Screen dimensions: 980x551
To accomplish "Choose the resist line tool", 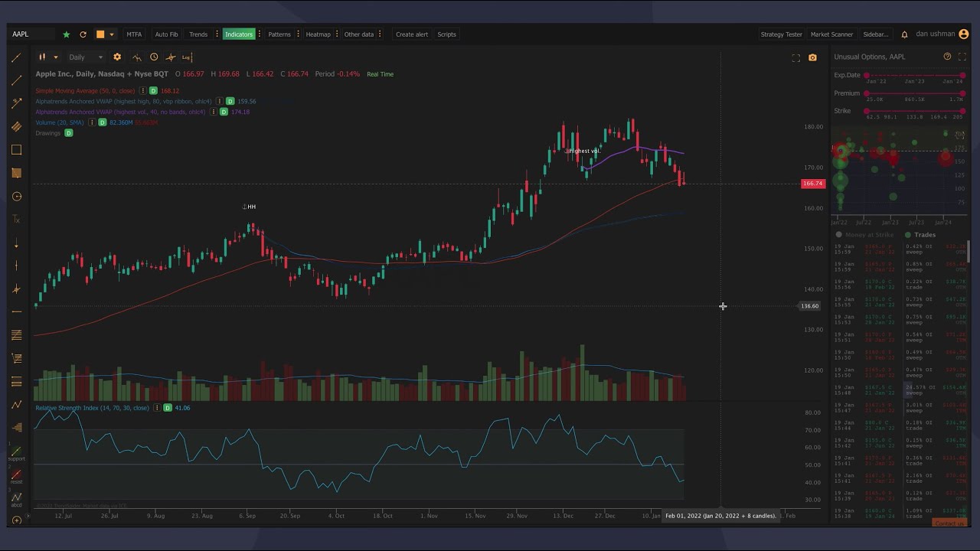I will coord(16,477).
